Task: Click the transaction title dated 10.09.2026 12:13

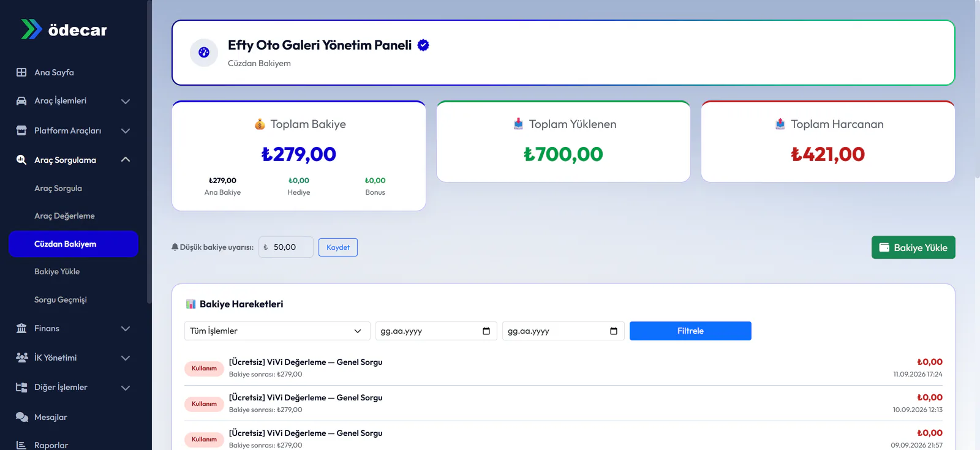Action: (x=306, y=398)
